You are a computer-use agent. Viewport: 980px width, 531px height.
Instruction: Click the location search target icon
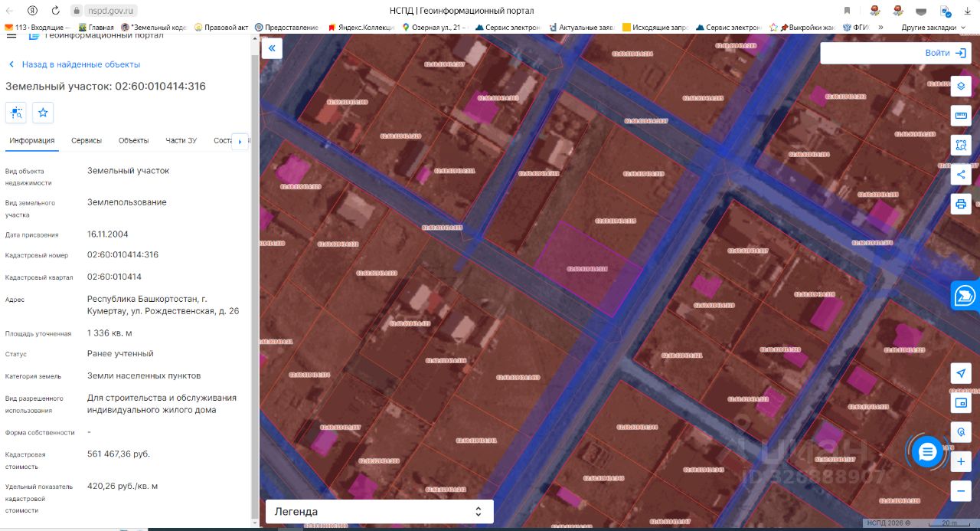click(x=961, y=432)
